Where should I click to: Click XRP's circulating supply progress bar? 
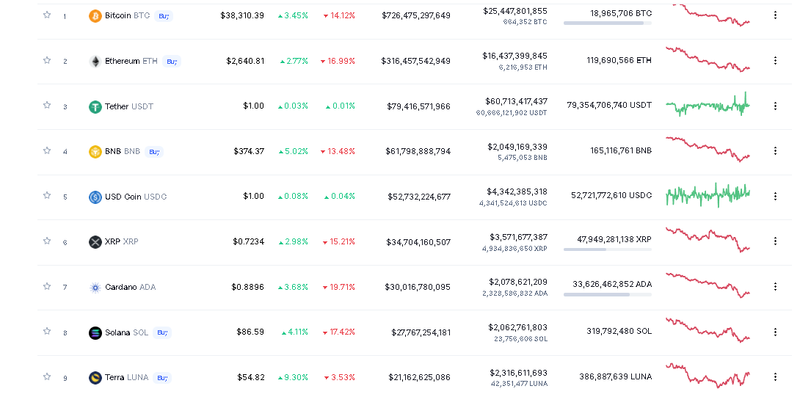[608, 250]
